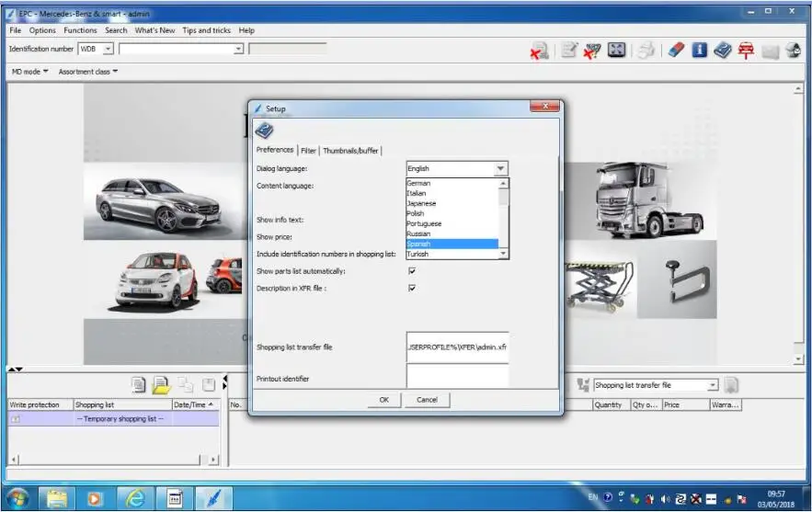Click the blue information icon in toolbar
The height and width of the screenshot is (512, 812).
(x=700, y=51)
